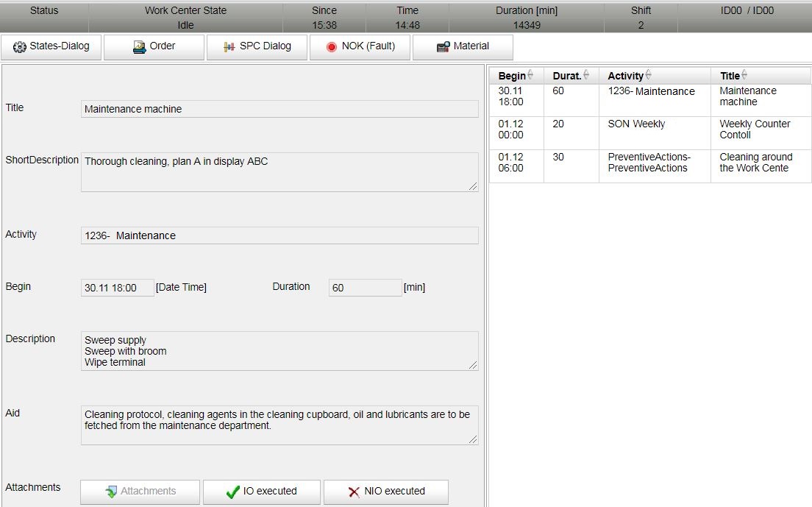Click the Material button icon
Screen dimensions: 812x507
coord(443,47)
